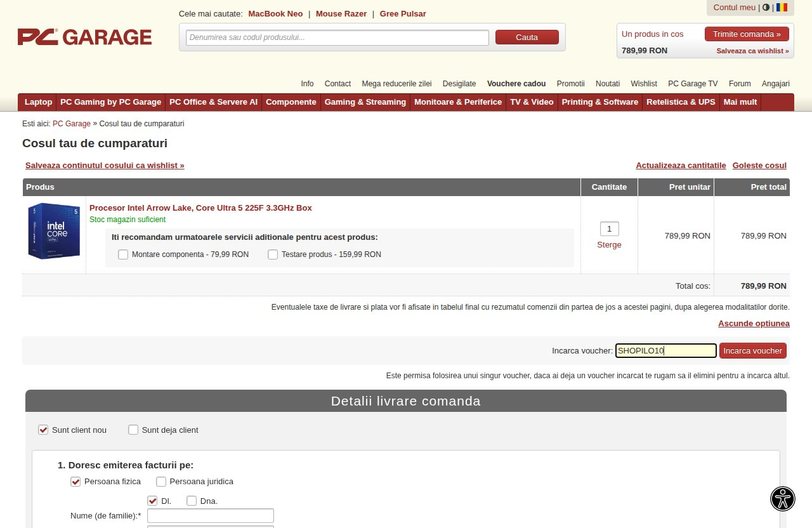Viewport: 812px width, 528px height.
Task: Click the Incarca voucher button
Action: (x=753, y=351)
